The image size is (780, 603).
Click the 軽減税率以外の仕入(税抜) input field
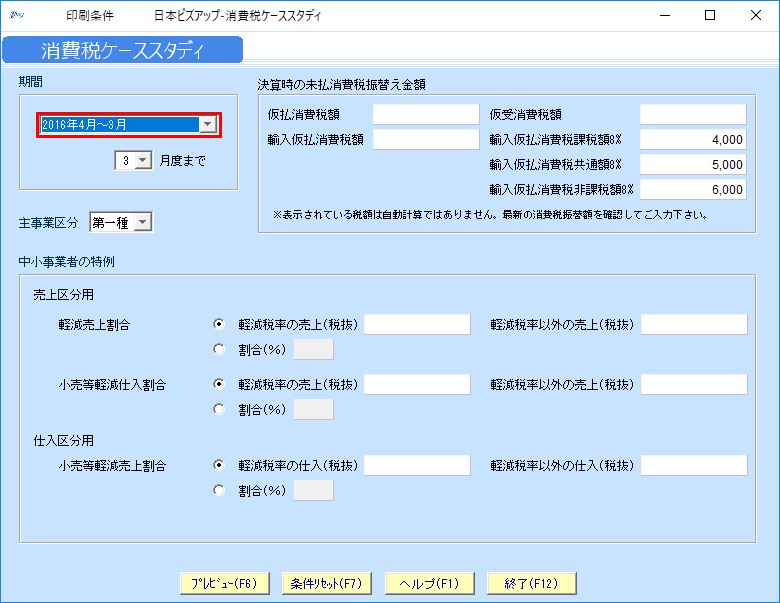pyautogui.click(x=694, y=465)
